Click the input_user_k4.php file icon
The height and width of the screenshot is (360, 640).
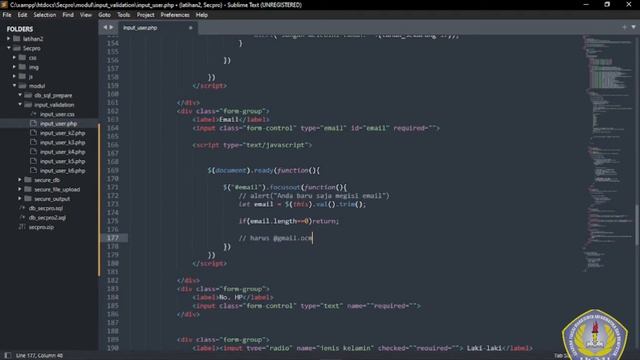[x=33, y=151]
